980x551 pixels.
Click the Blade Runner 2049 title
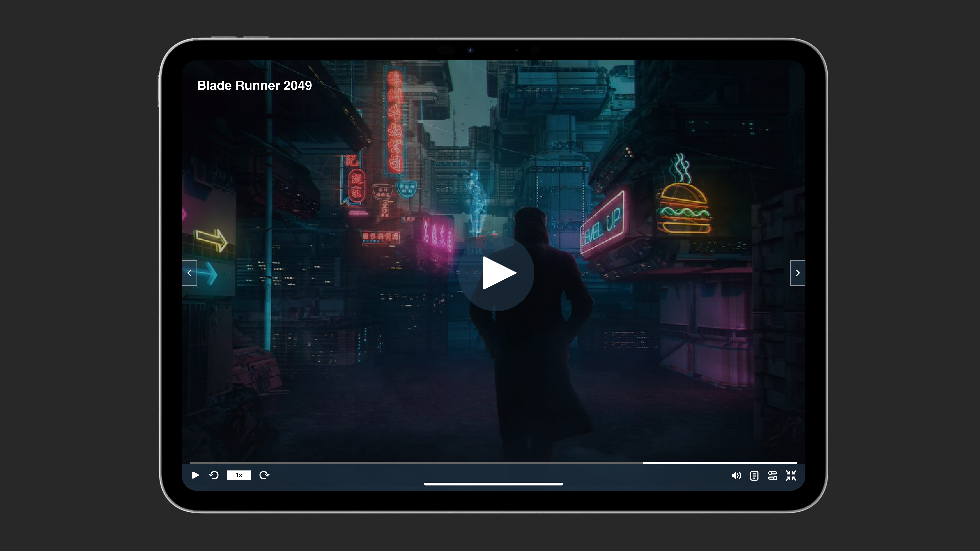click(255, 86)
